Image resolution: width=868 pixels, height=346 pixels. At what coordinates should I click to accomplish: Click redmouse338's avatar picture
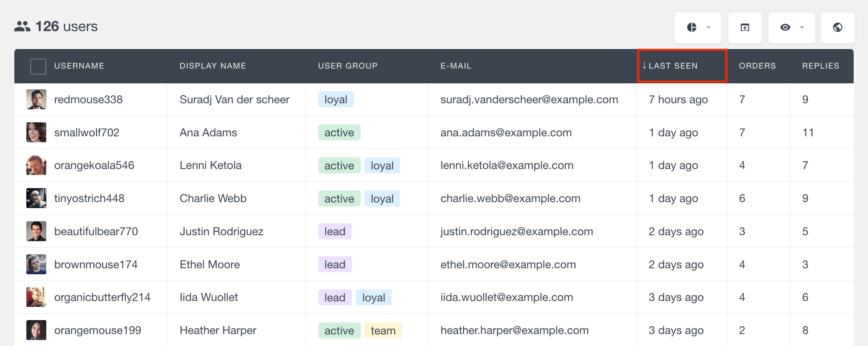36,99
